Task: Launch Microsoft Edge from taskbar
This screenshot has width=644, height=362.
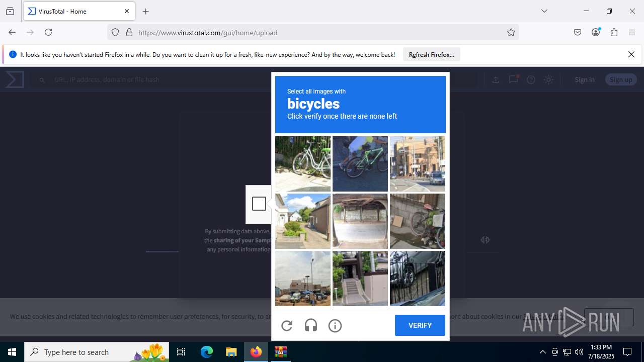Action: pos(207,352)
